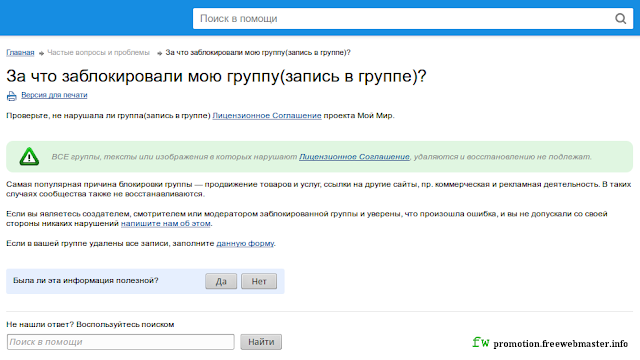Click the promotion.freewebmaster.info watermark text
Screen dimensions: 640x360
coord(560,344)
